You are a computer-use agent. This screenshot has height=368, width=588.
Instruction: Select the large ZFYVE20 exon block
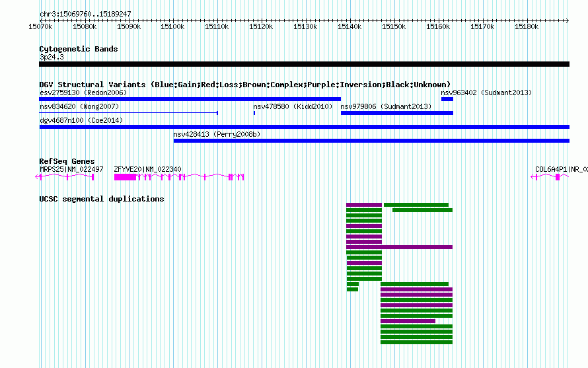click(126, 177)
